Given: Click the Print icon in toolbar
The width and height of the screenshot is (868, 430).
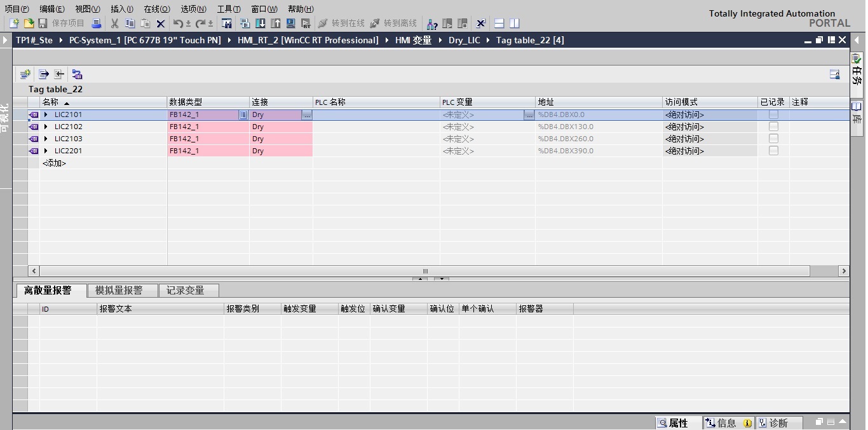Looking at the screenshot, I should point(96,24).
